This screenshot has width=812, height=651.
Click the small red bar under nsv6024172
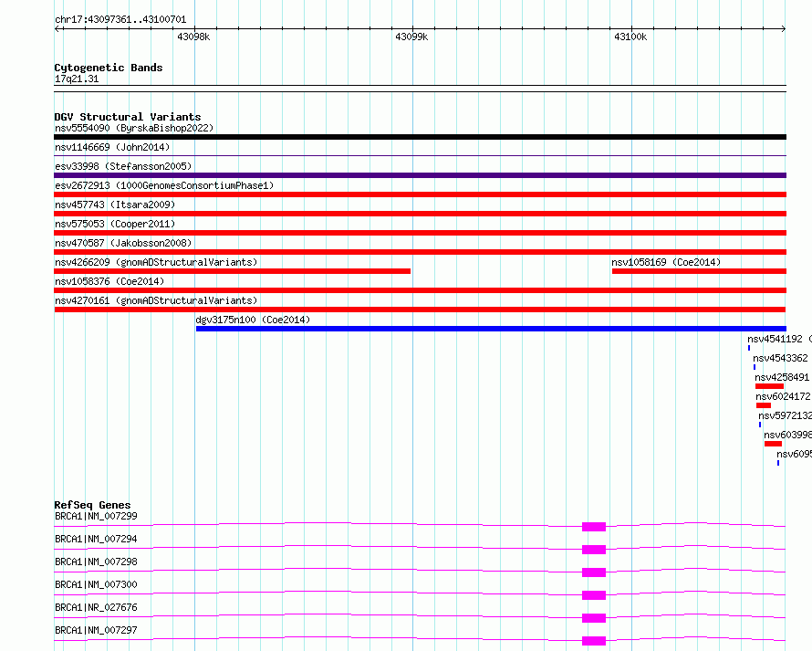point(764,405)
